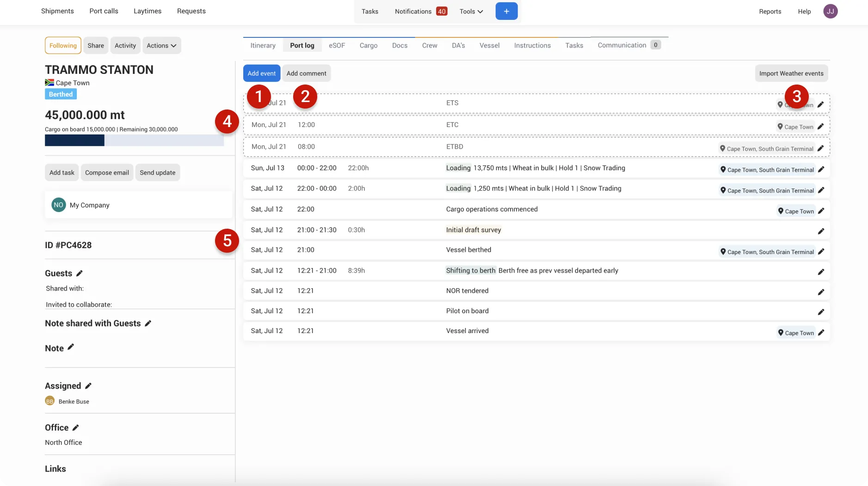Click the Compose email button
The height and width of the screenshot is (486, 868).
point(107,172)
